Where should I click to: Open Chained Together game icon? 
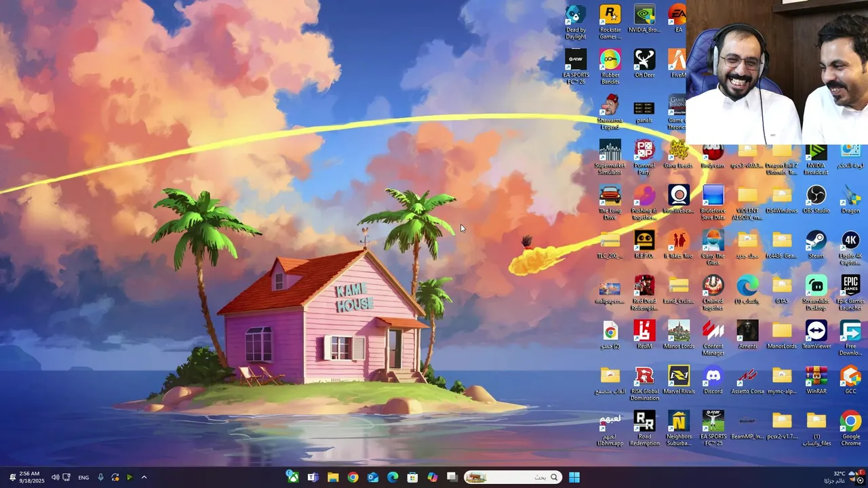tap(713, 293)
